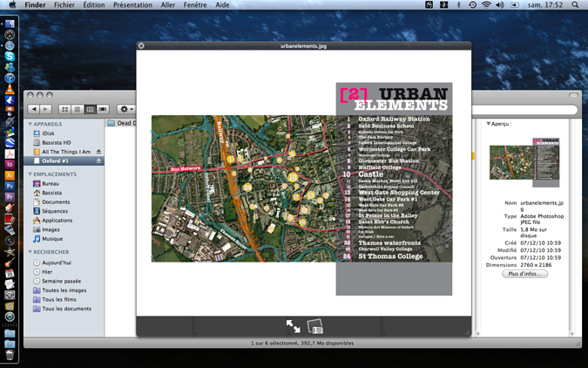Collapse the APPAREILS sidebar section
This screenshot has height=368, width=588.
(x=30, y=124)
